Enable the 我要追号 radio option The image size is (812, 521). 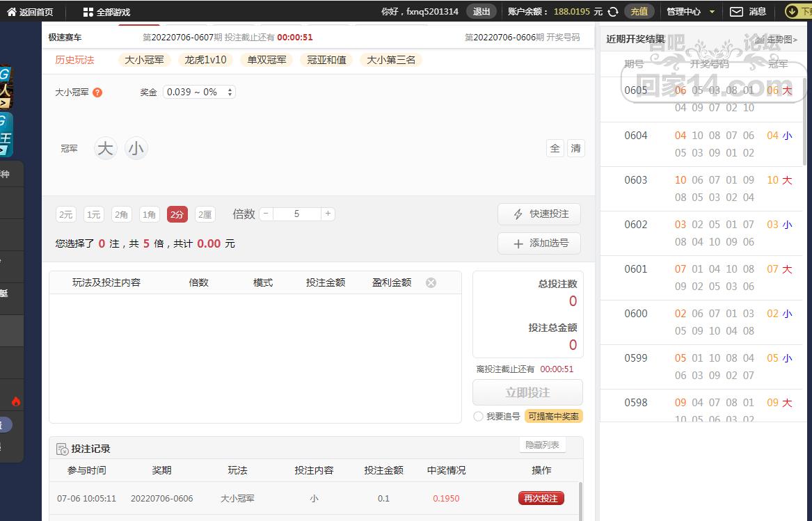478,416
